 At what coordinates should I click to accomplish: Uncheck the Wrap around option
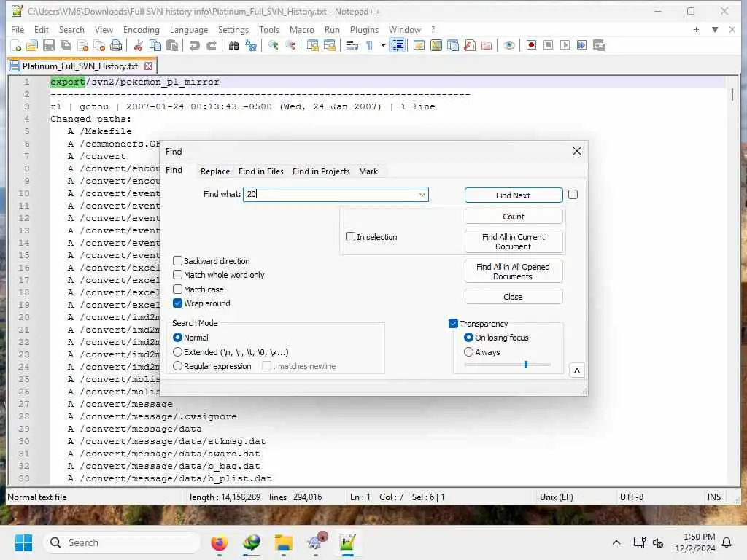click(x=178, y=303)
